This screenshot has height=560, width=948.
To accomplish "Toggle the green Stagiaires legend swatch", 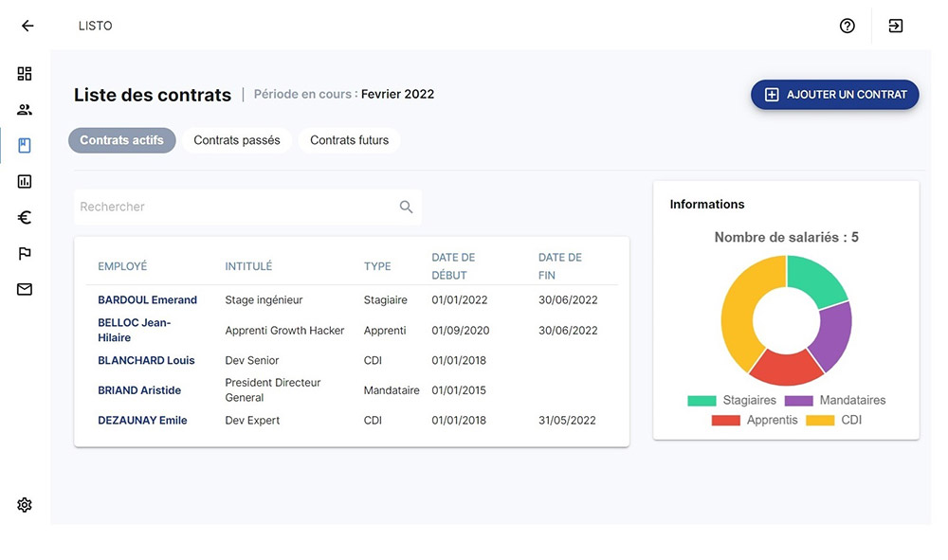I will [x=702, y=401].
